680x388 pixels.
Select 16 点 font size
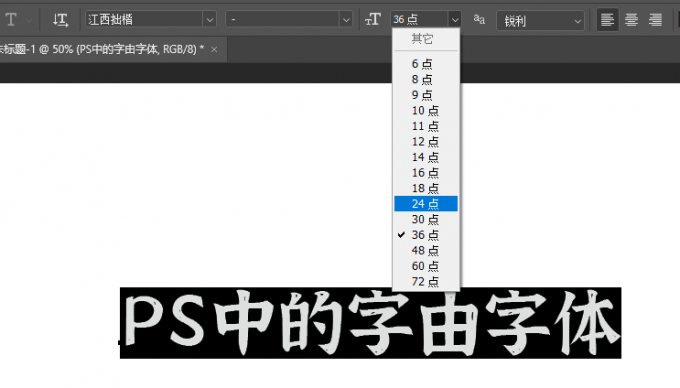pyautogui.click(x=426, y=173)
